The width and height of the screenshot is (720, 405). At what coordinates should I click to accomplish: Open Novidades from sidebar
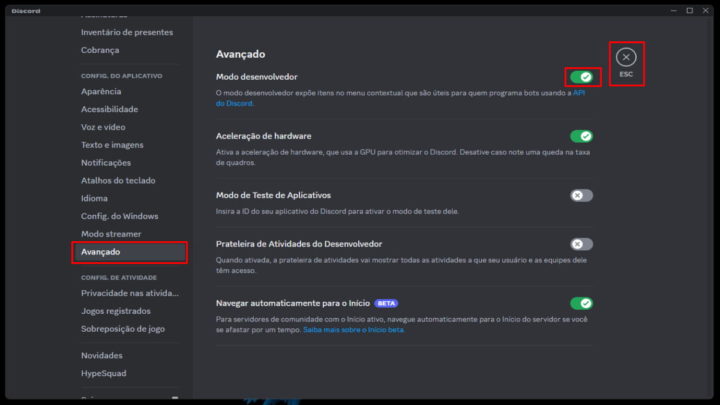tap(101, 356)
